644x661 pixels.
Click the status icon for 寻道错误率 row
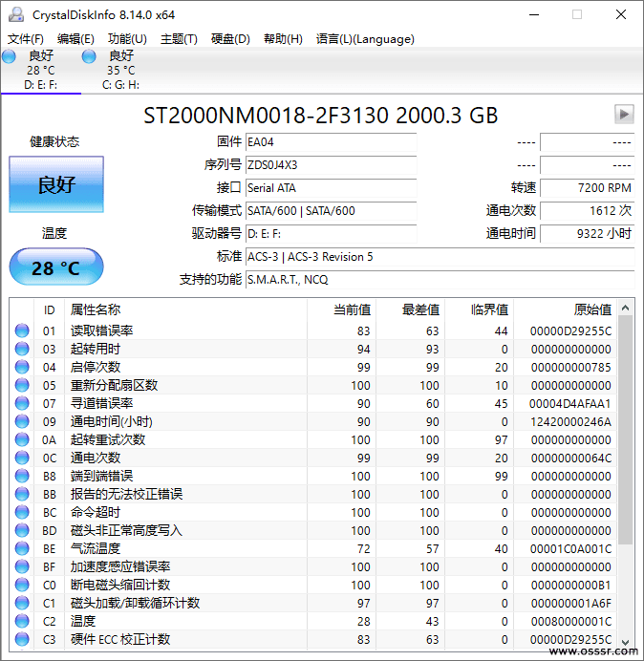click(x=22, y=403)
